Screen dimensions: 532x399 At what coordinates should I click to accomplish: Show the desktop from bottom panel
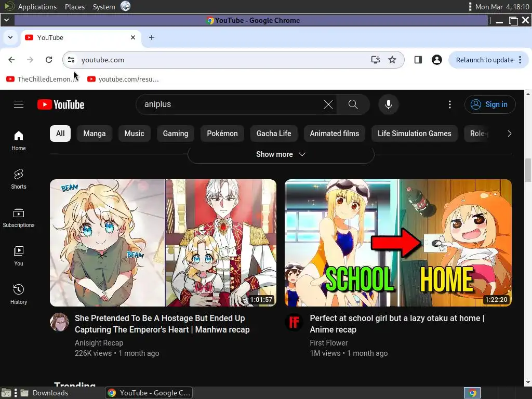pos(6,393)
